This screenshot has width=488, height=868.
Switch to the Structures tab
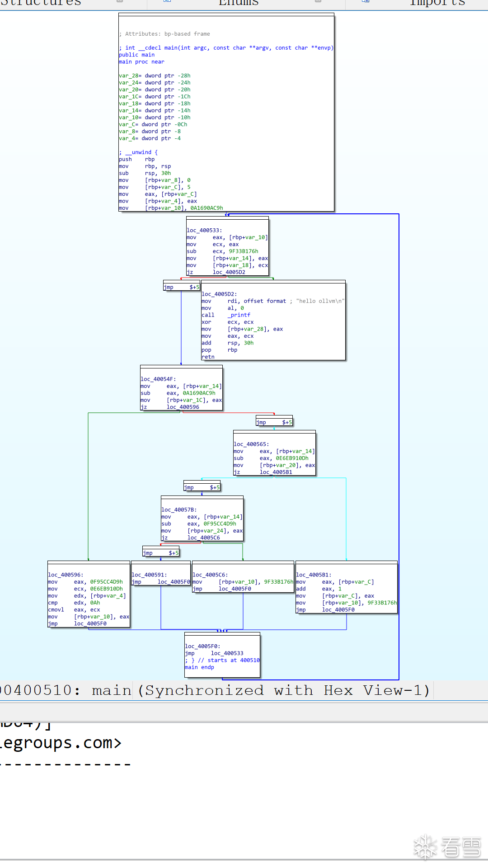pos(41,3)
